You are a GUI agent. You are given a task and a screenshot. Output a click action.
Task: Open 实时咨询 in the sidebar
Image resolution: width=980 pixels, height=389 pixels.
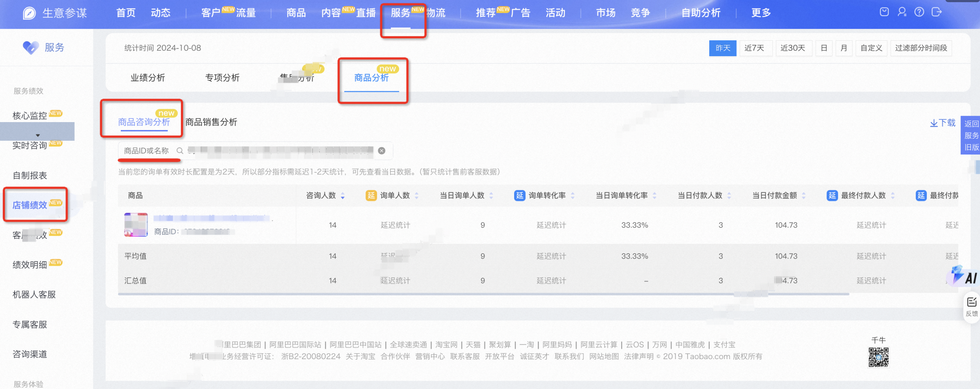coord(30,146)
